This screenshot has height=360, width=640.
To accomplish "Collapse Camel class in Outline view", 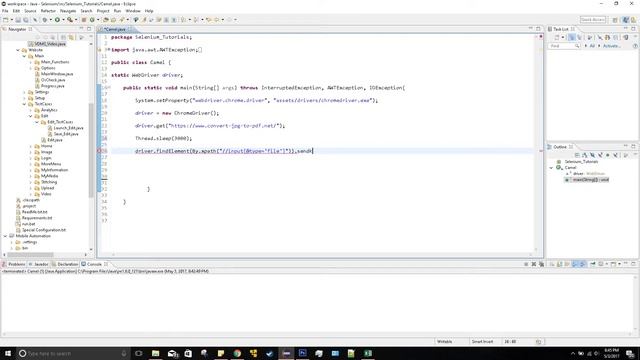I will [551, 168].
